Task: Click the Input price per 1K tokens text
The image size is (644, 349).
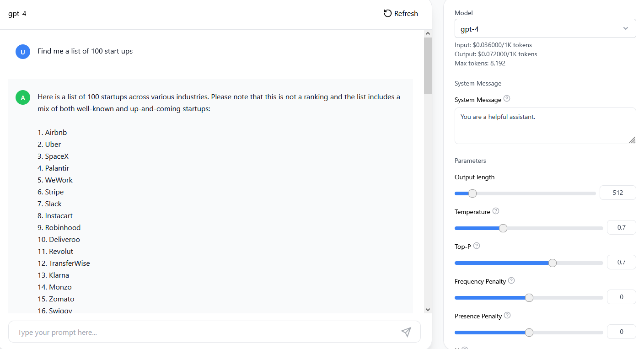Action: pyautogui.click(x=493, y=45)
